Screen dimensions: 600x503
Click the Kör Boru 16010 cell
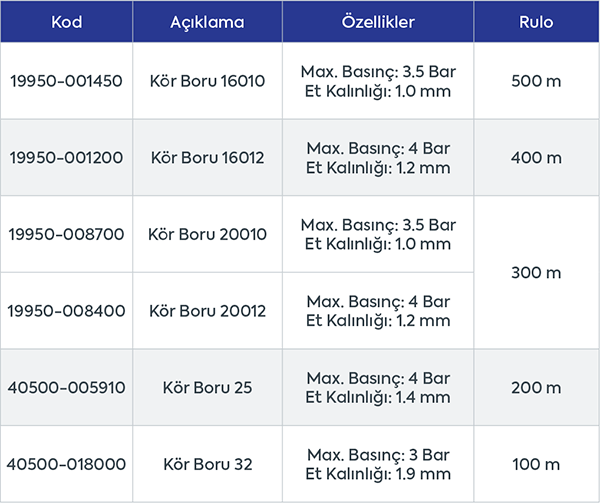click(207, 81)
